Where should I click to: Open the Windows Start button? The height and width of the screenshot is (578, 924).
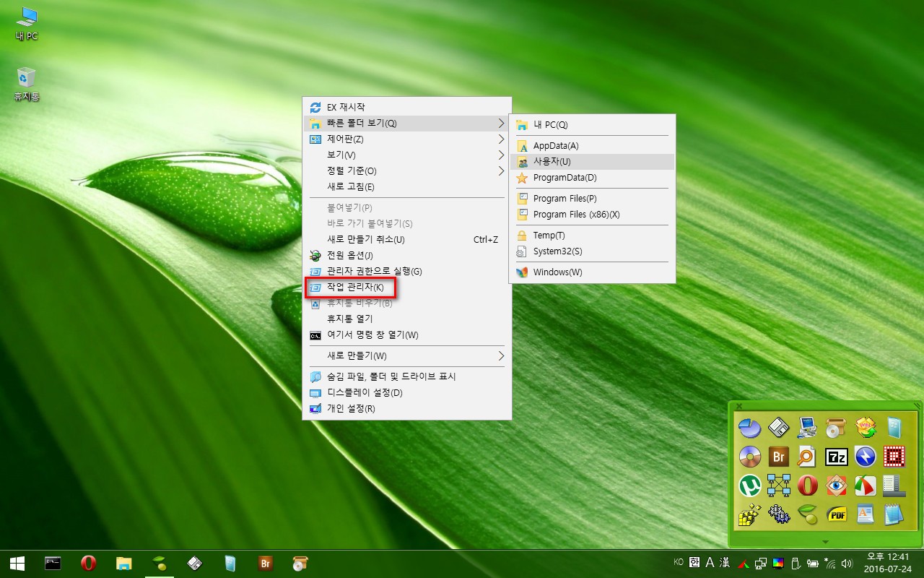(x=17, y=564)
